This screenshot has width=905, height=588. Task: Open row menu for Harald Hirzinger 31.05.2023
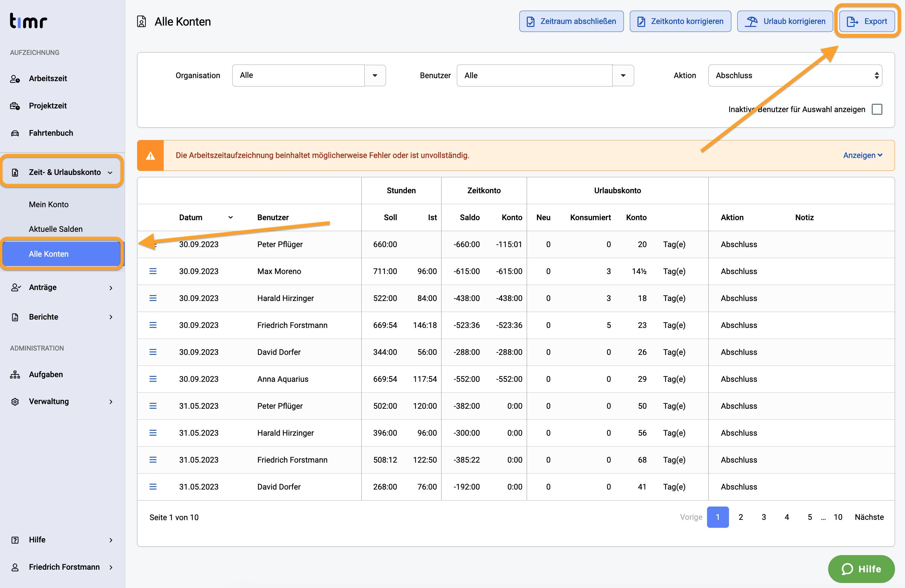coord(153,433)
